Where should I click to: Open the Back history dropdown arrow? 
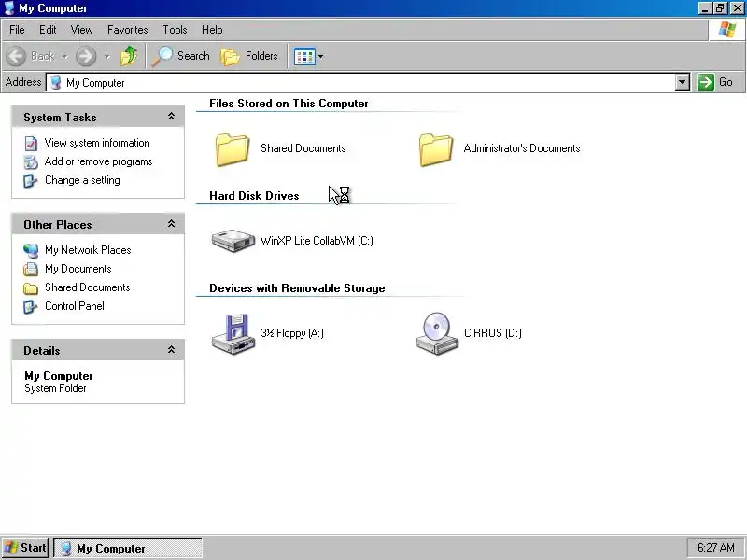pyautogui.click(x=64, y=56)
